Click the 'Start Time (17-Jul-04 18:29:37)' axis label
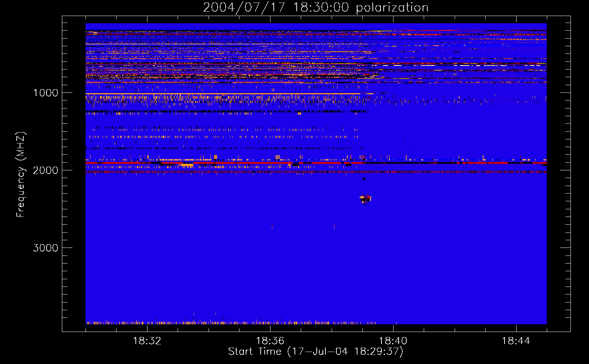Image resolution: width=589 pixels, height=364 pixels. click(316, 352)
